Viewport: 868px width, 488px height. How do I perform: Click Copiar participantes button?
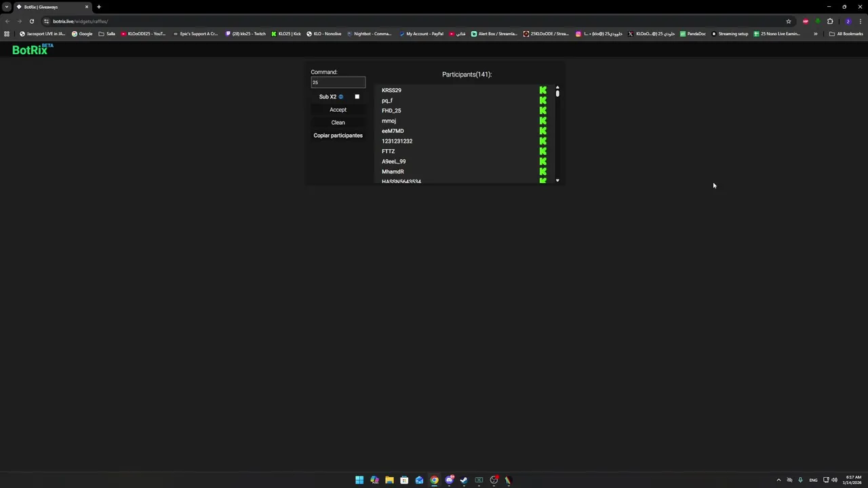(338, 136)
